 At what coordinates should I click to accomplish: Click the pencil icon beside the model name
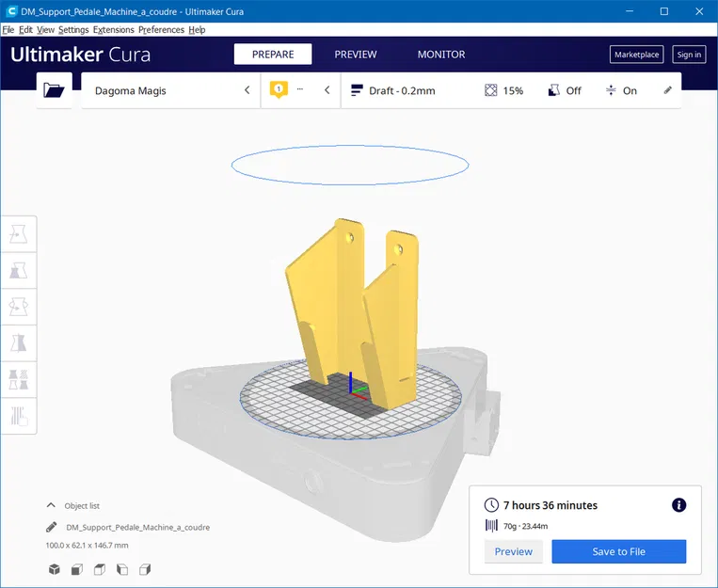[x=51, y=527]
